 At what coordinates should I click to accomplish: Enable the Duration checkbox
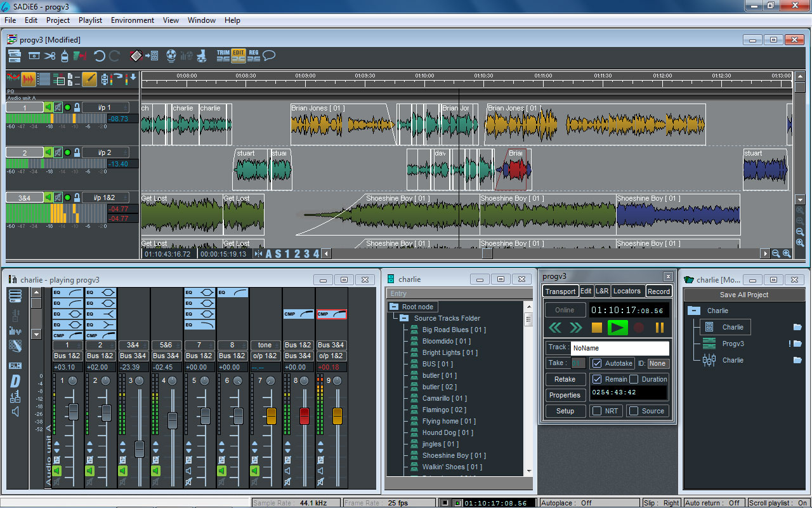coord(634,379)
